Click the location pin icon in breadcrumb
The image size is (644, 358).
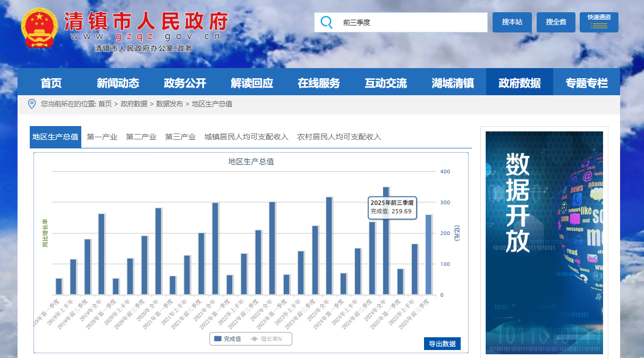[31, 104]
